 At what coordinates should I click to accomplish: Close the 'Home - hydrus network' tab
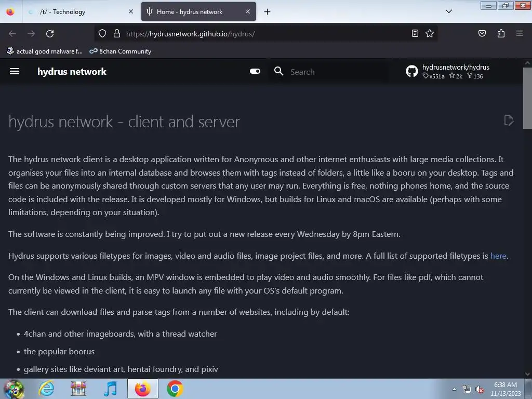(x=248, y=11)
